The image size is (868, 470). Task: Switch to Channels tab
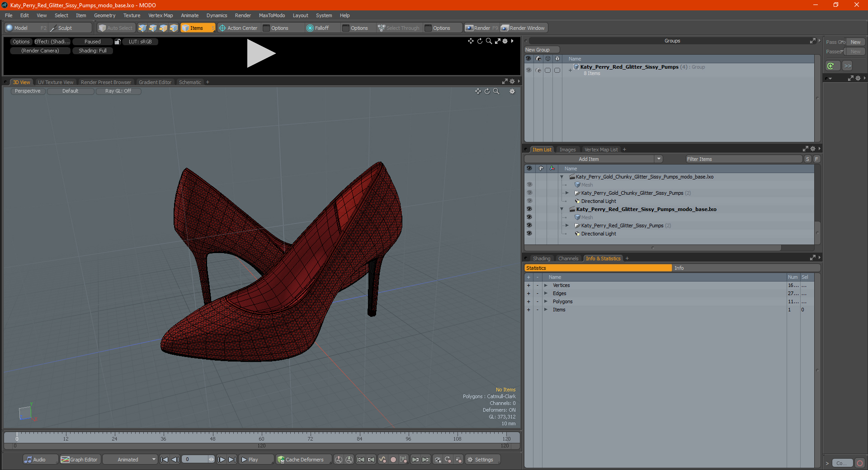click(x=568, y=258)
